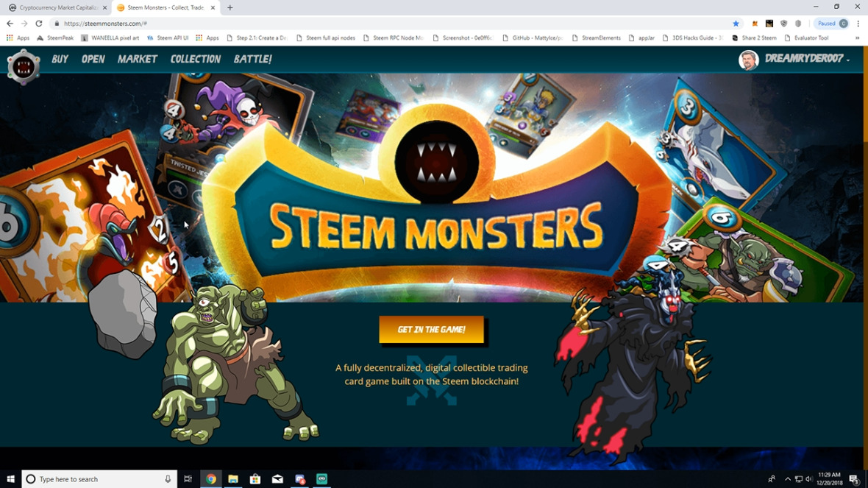Open Microsoft Store from the taskbar

[255, 479]
